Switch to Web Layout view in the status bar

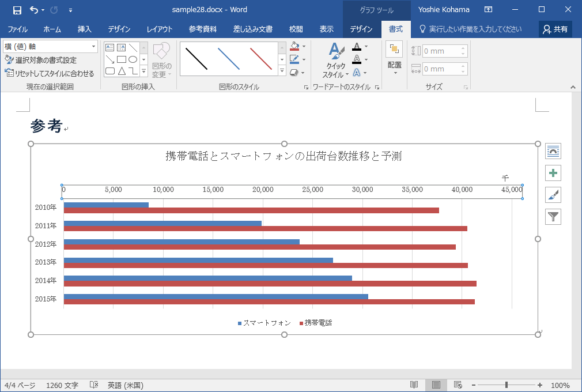[x=458, y=385]
